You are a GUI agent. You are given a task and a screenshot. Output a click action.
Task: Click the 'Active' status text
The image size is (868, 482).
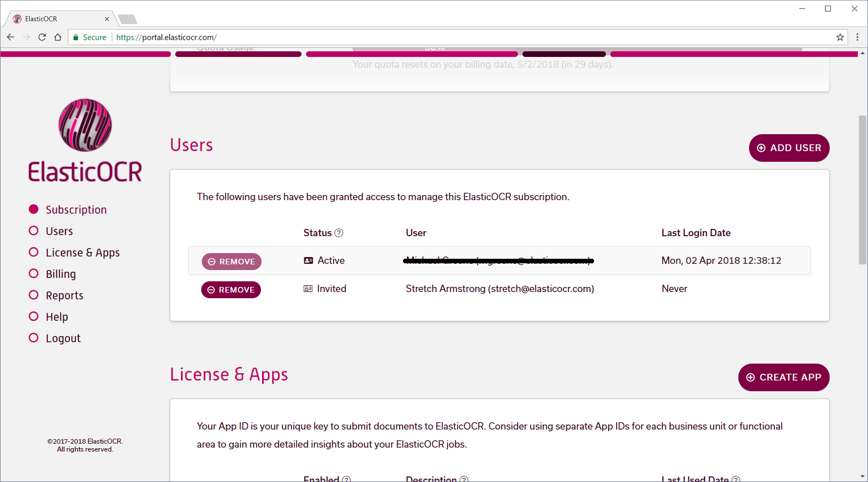pyautogui.click(x=331, y=260)
